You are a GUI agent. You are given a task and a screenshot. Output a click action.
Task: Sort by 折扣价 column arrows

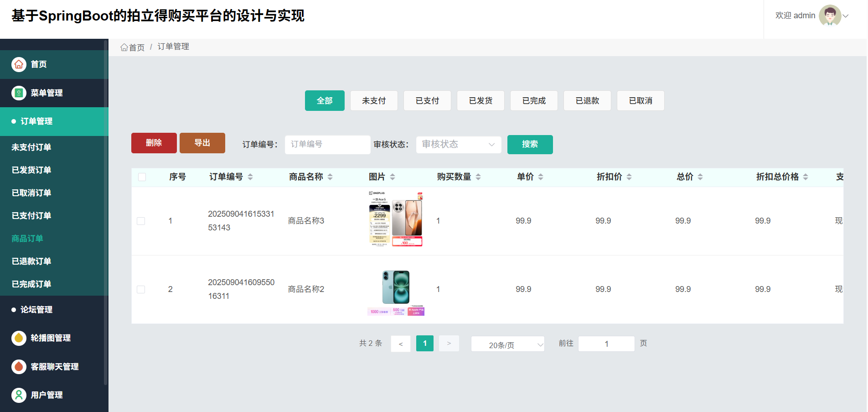click(629, 177)
